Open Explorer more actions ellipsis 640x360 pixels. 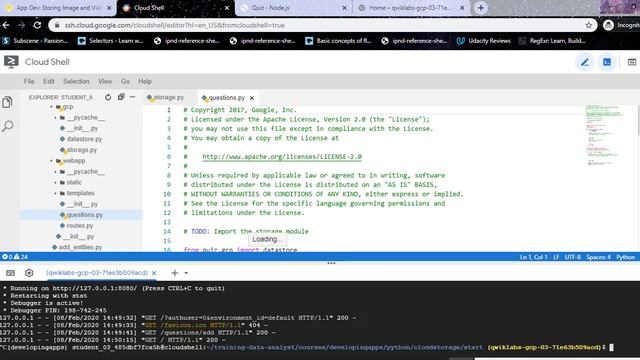point(132,97)
